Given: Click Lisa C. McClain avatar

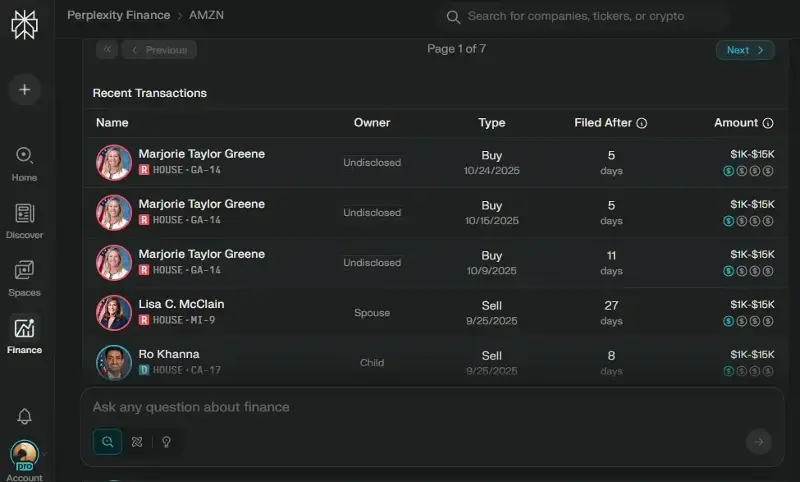Looking at the screenshot, I should point(114,313).
